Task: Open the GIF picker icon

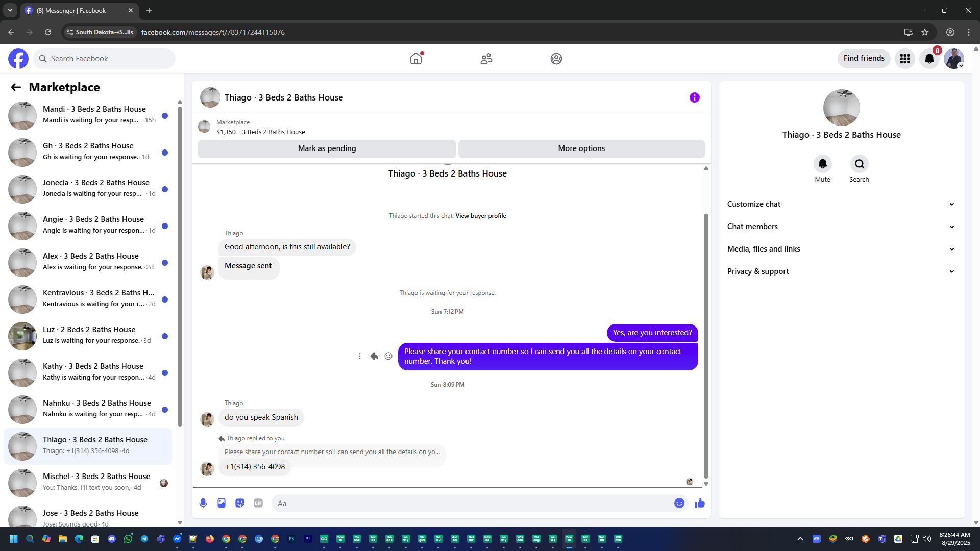Action: tap(258, 503)
